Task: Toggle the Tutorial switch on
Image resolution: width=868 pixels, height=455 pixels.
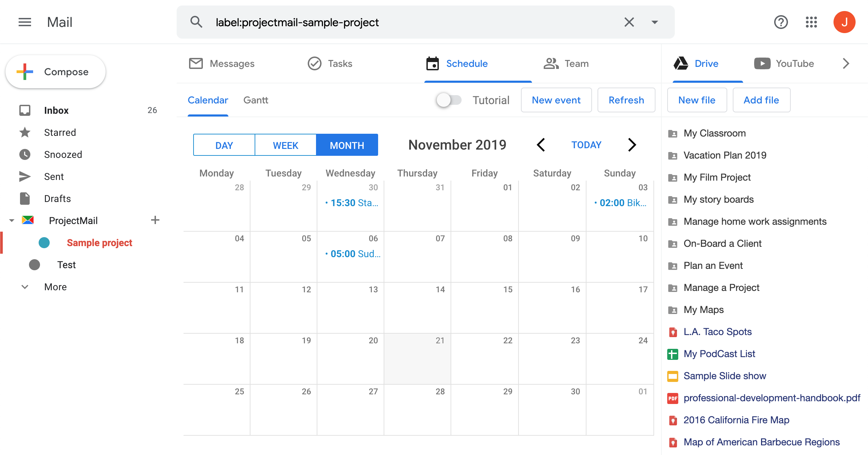Action: 450,100
